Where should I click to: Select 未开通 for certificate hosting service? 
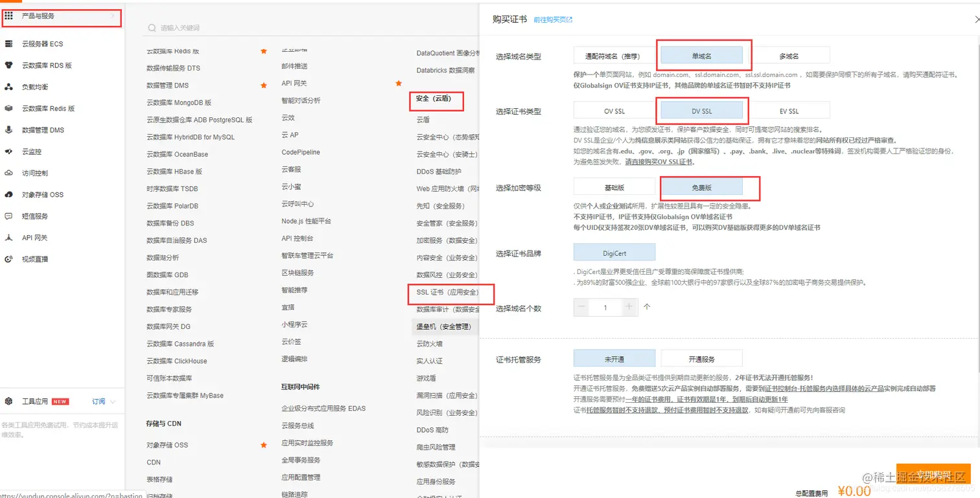click(x=614, y=359)
